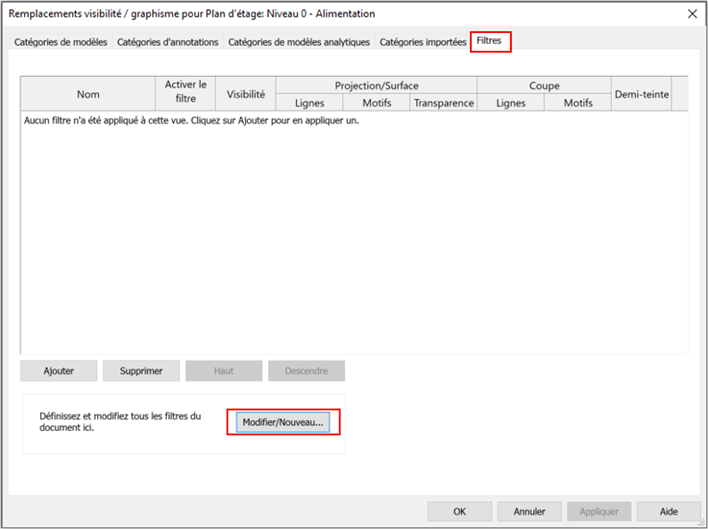Go to the Catégories importées tab
The height and width of the screenshot is (529, 708).
pos(423,42)
